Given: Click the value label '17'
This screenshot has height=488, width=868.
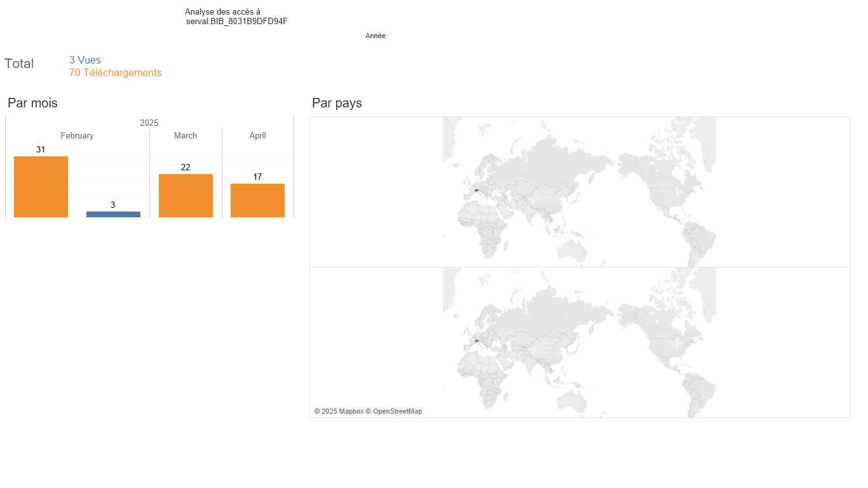Looking at the screenshot, I should coord(257,177).
